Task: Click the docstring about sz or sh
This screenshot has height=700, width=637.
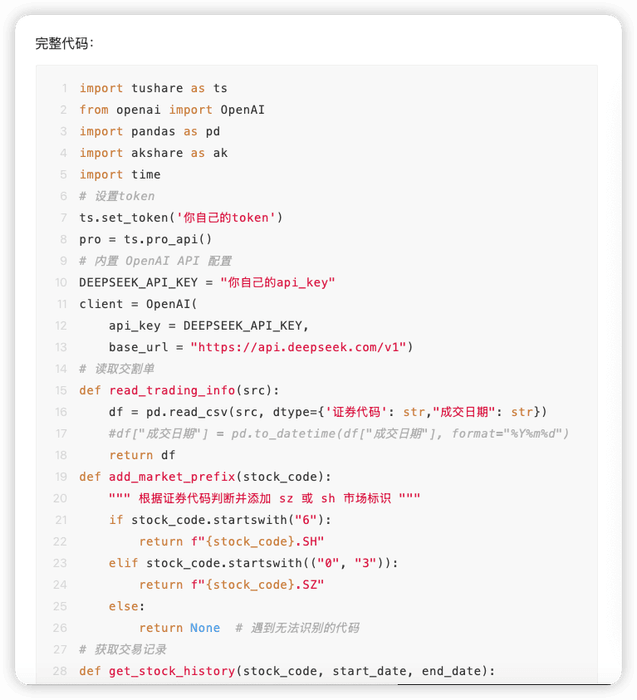Action: coord(264,498)
